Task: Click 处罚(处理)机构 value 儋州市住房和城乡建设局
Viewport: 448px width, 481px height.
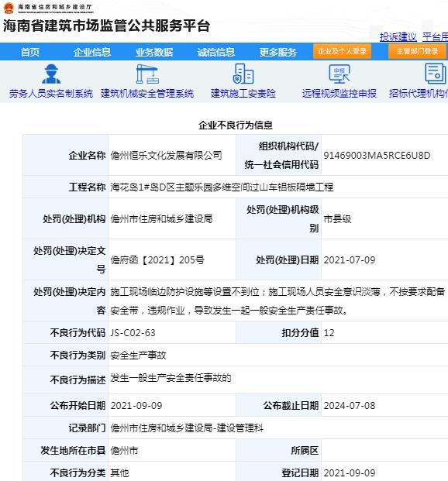Action: [161, 219]
